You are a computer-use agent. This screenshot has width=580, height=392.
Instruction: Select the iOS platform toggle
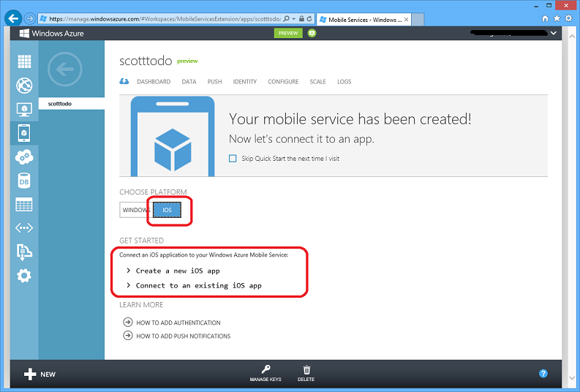click(167, 210)
